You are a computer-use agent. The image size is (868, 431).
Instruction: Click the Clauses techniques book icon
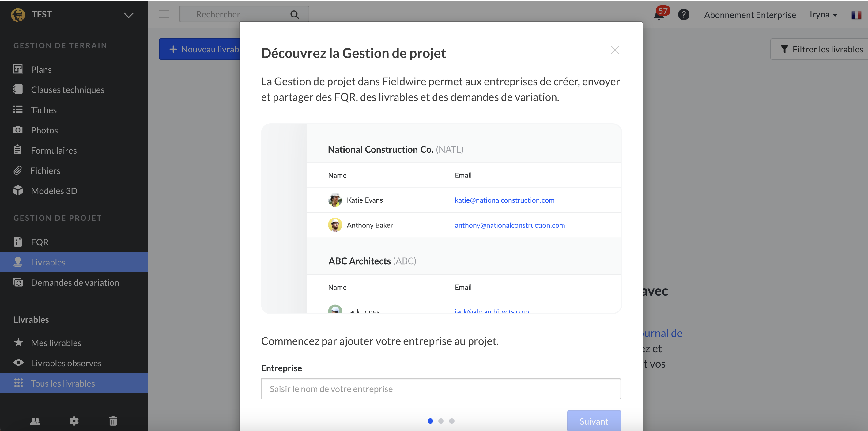point(18,90)
